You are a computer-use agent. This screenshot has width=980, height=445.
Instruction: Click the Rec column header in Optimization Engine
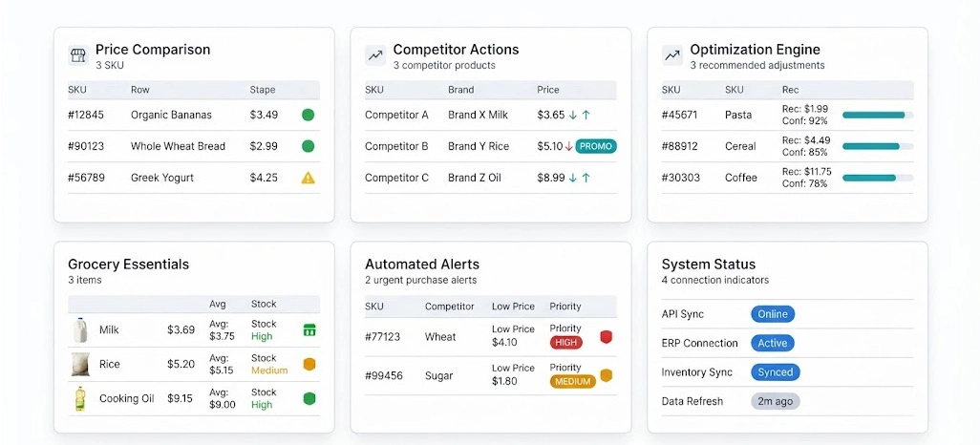pos(790,90)
